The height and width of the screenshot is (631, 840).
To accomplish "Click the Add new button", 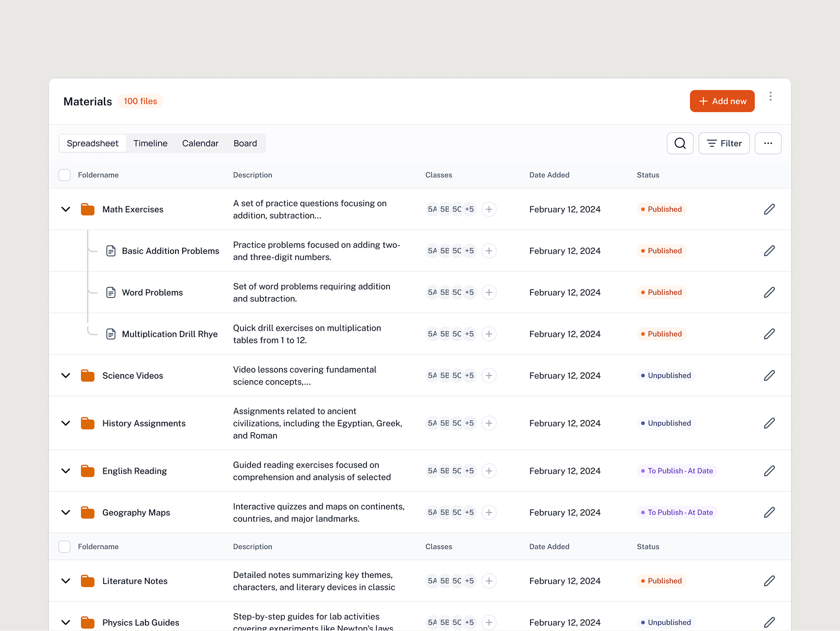I will pos(722,101).
